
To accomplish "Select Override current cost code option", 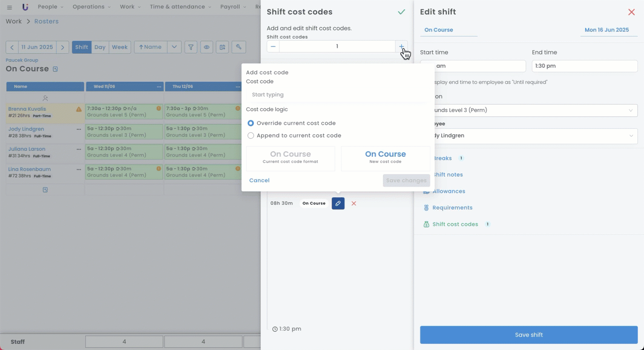I will click(x=251, y=123).
